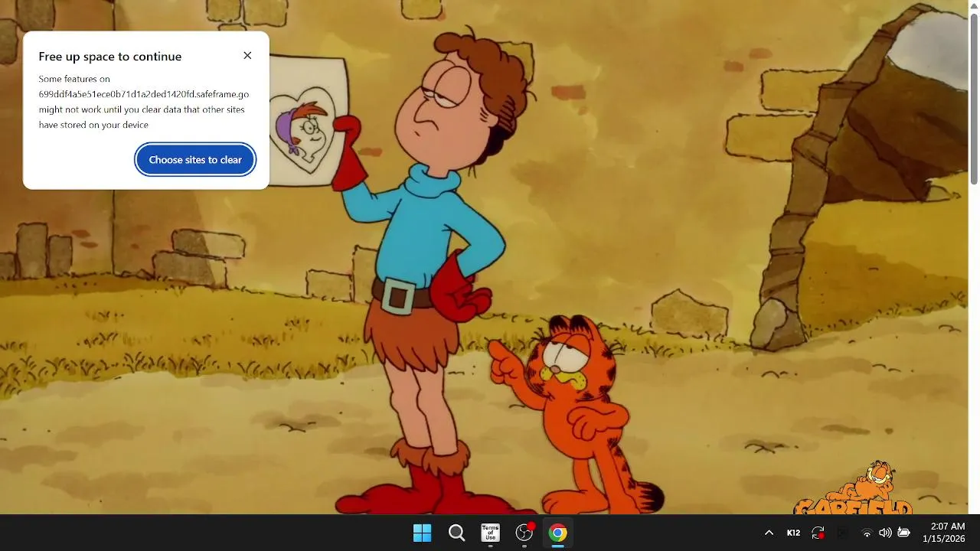Switch to OBS Studio in the taskbar
The width and height of the screenshot is (980, 551).
(524, 533)
